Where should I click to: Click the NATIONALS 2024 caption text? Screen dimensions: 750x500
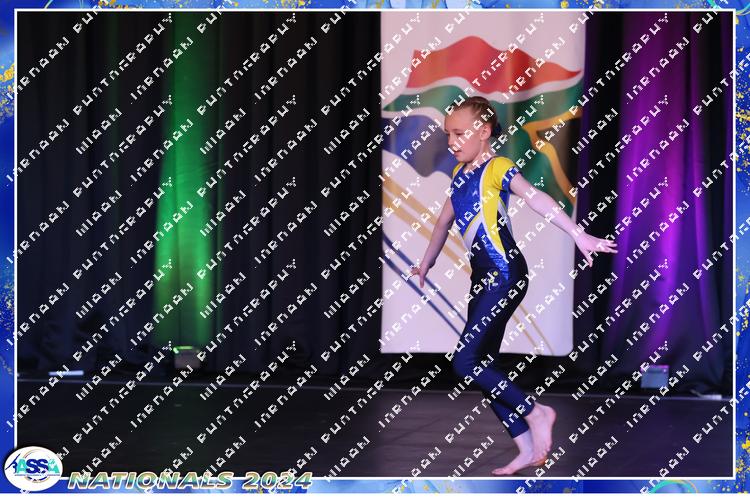[x=188, y=480]
